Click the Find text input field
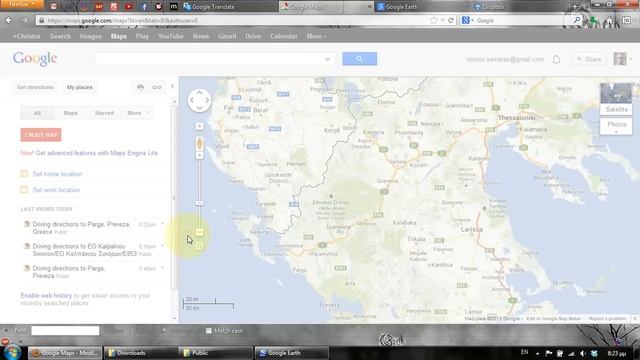Screen dimensions: 640x360 click(65, 331)
